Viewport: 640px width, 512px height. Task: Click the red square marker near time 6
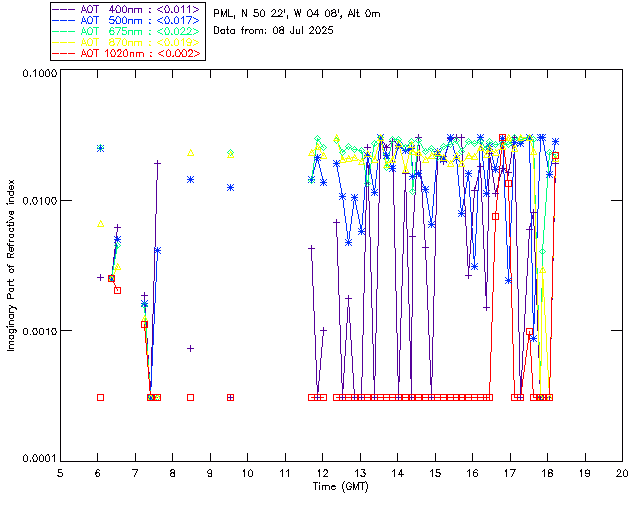pos(100,397)
